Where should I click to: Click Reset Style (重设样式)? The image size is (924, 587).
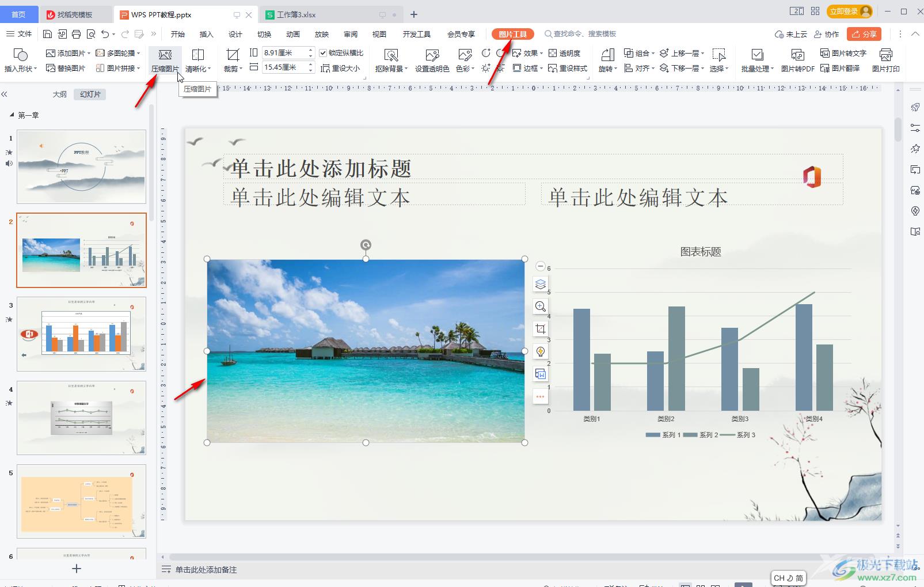(x=568, y=68)
